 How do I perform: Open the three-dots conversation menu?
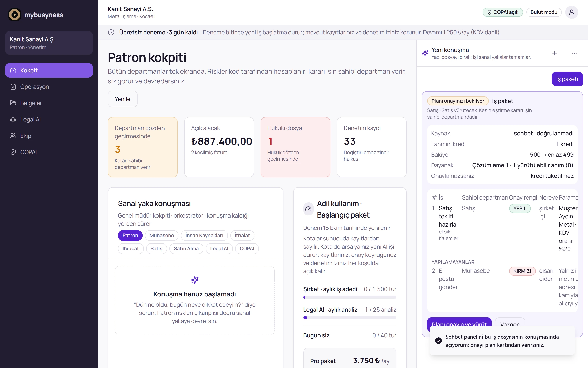[574, 53]
